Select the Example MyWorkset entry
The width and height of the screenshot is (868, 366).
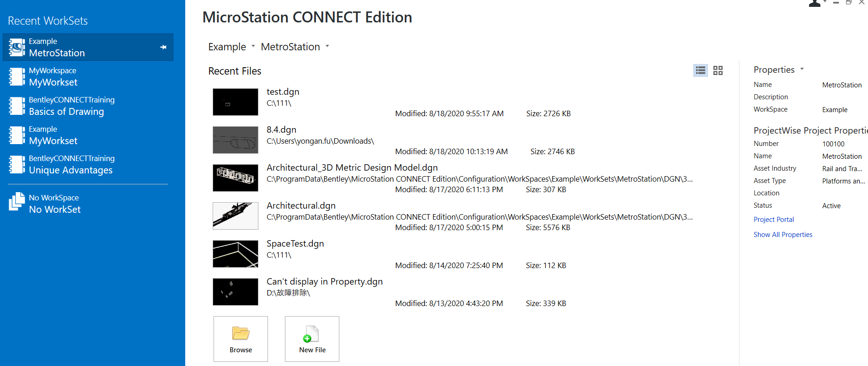pyautogui.click(x=53, y=135)
